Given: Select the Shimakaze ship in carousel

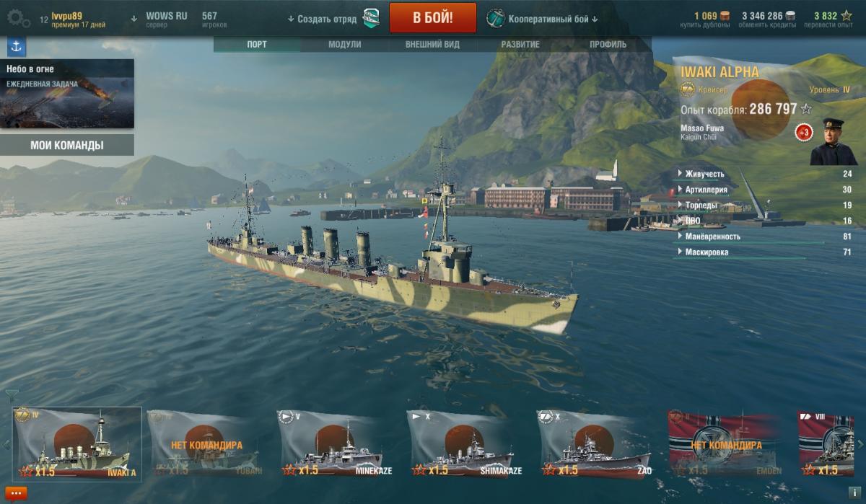Looking at the screenshot, I should 462,443.
